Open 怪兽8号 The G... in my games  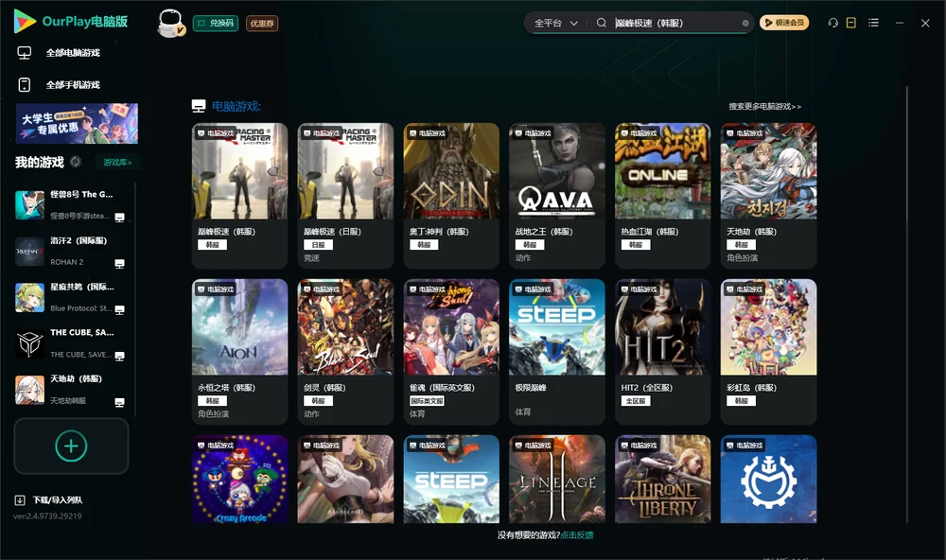pyautogui.click(x=70, y=205)
